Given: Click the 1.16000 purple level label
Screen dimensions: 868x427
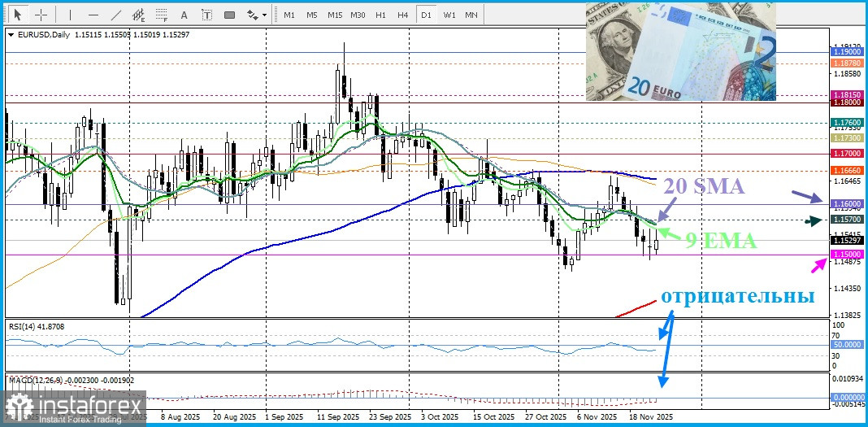Looking at the screenshot, I should click(x=846, y=204).
